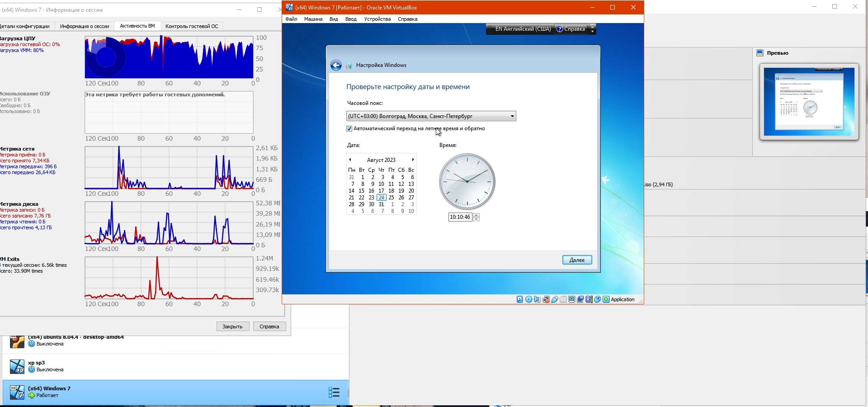Viewport: 868px width, 407px height.
Task: Open the time zone dropdown (UTC+03:00)
Action: click(x=431, y=116)
